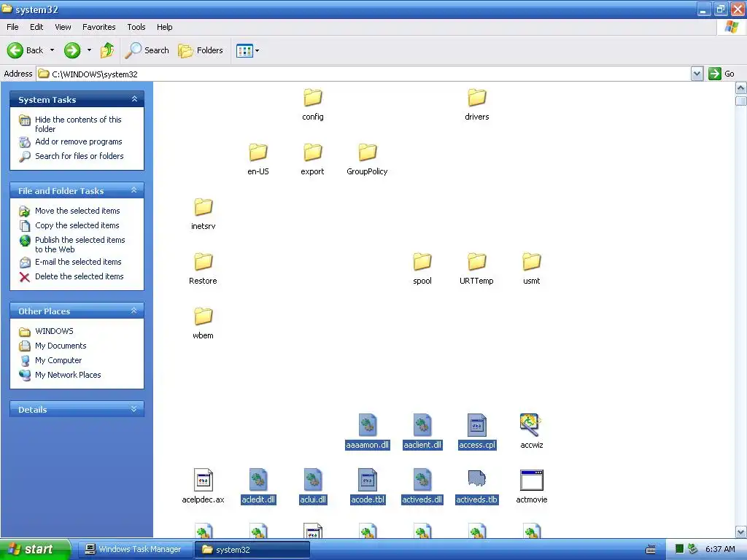Select the actmovie program icon
The image size is (747, 560).
[532, 480]
